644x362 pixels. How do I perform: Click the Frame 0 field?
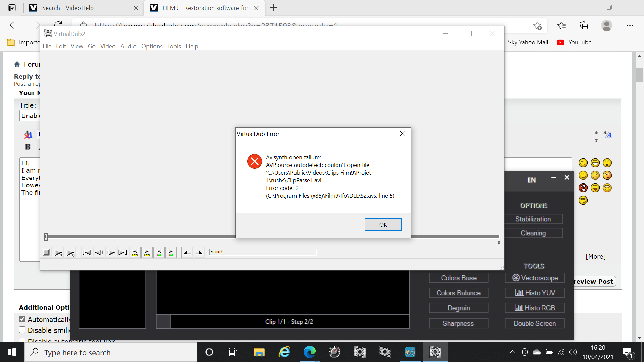(x=263, y=252)
